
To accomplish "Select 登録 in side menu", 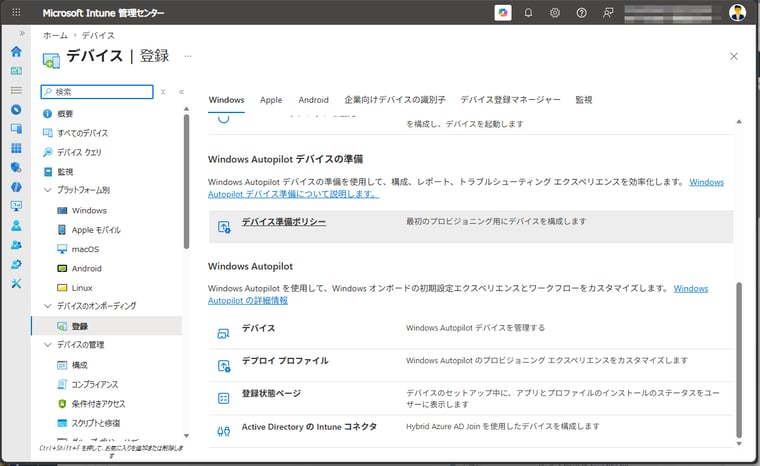I will (107, 326).
